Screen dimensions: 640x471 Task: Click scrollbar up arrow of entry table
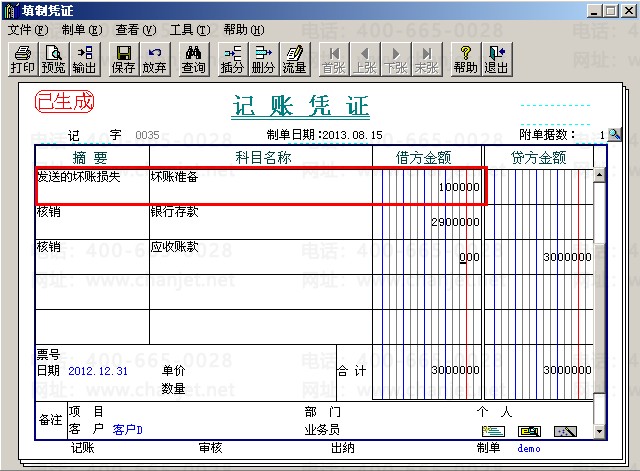pyautogui.click(x=599, y=175)
